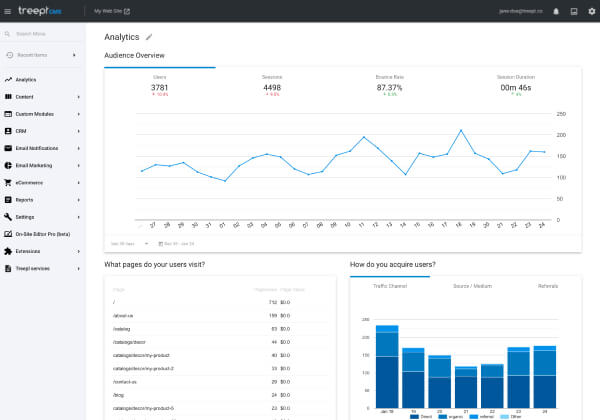600x420 pixels.
Task: Click the /catalog page row
Action: (220, 329)
